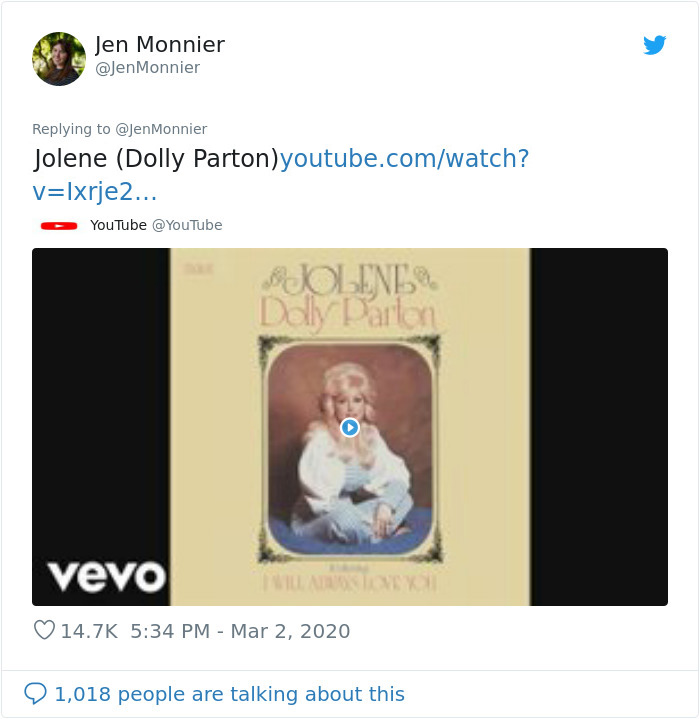This screenshot has width=700, height=719.
Task: Click the Jolene (Dolly Parton) tweet text
Action: (156, 159)
